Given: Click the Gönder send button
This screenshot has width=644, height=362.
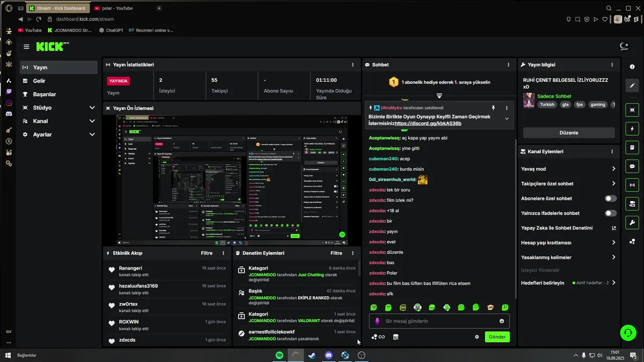Looking at the screenshot, I should coord(497,337).
